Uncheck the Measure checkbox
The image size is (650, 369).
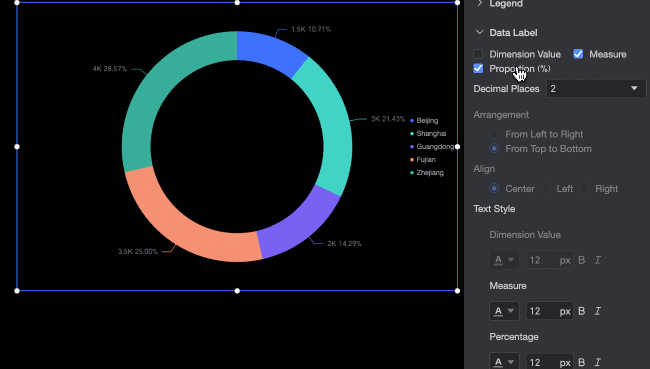[x=578, y=54]
